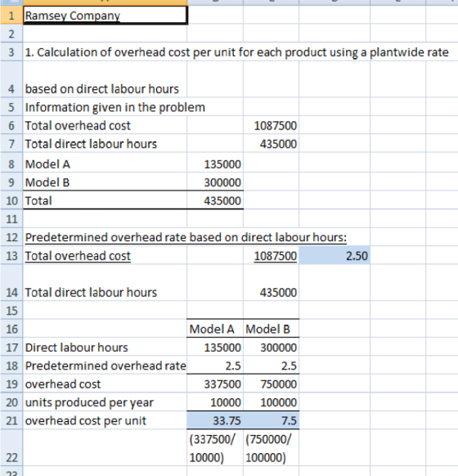Click 'Total direct labour hours' label in row 7
The width and height of the screenshot is (458, 476).
coord(91,144)
